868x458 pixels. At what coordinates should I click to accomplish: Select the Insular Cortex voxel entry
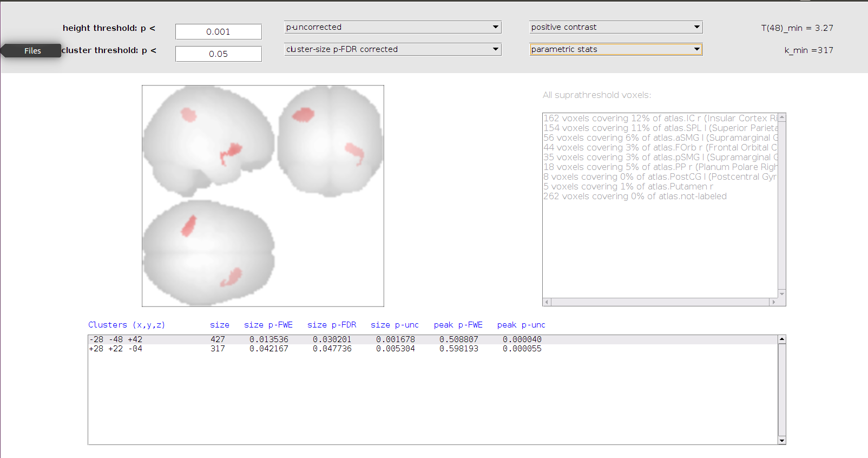click(x=660, y=118)
